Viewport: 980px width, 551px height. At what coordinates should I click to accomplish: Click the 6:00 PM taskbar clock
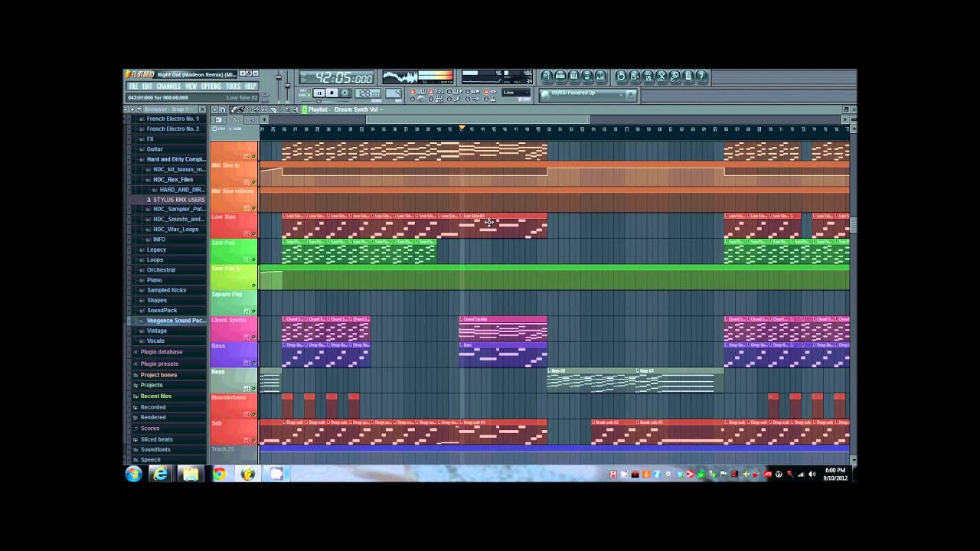[835, 471]
